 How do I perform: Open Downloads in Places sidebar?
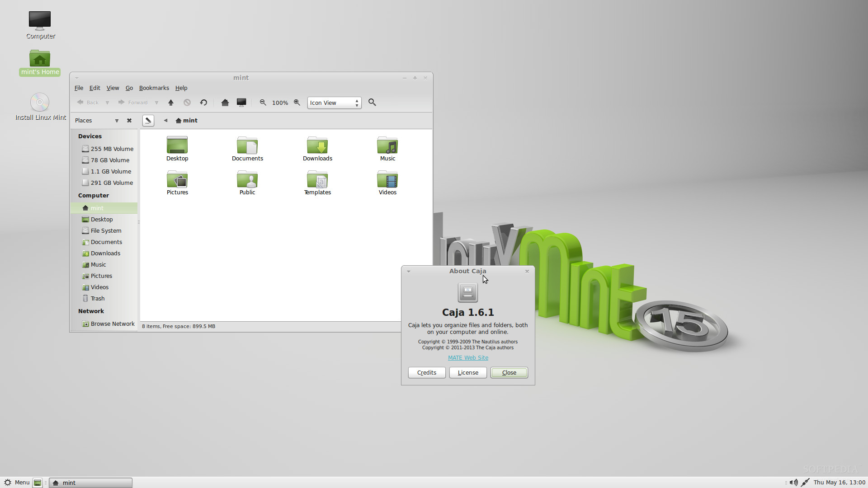[104, 253]
